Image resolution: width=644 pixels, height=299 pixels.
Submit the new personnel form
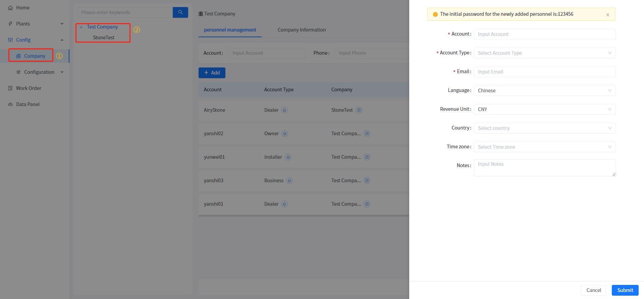click(x=625, y=290)
